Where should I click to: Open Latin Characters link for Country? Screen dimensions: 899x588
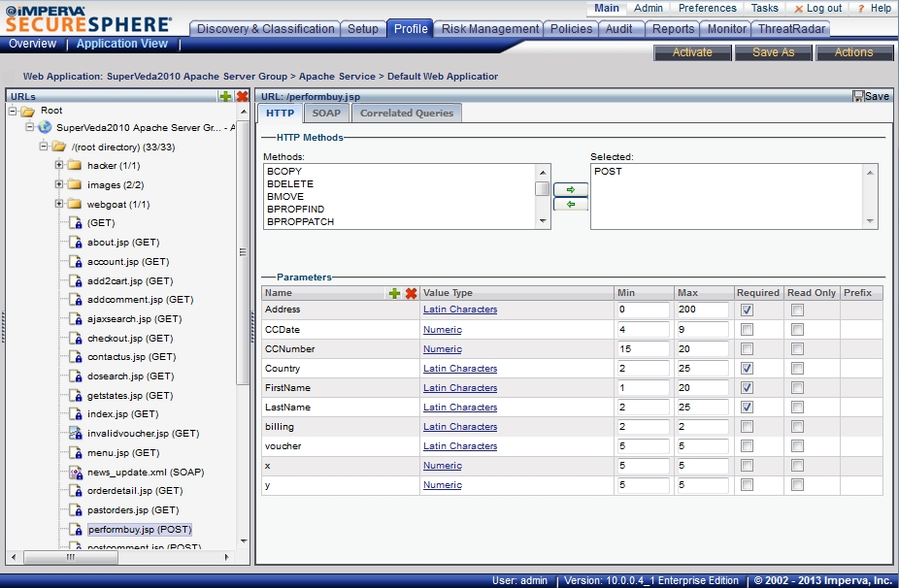(460, 369)
